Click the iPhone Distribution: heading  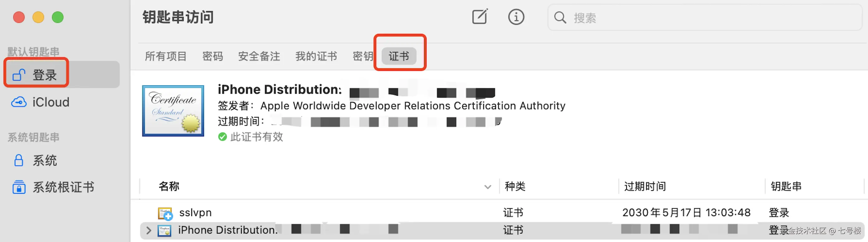[x=280, y=89]
